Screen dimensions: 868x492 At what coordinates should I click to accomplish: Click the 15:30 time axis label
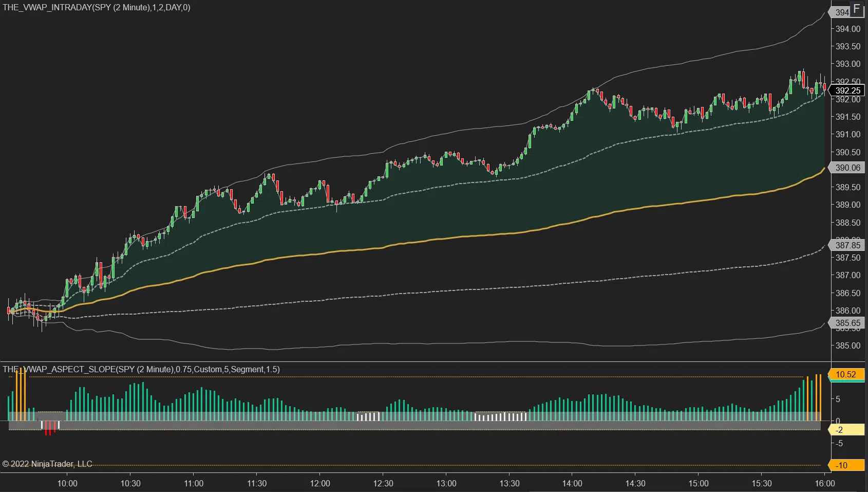[x=762, y=483]
